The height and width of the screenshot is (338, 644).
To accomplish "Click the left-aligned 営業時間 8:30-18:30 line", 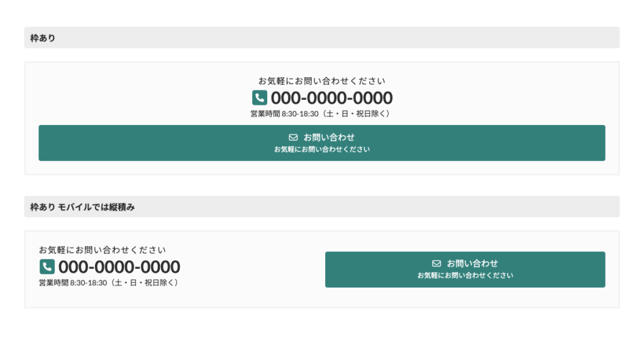I will coord(109,283).
